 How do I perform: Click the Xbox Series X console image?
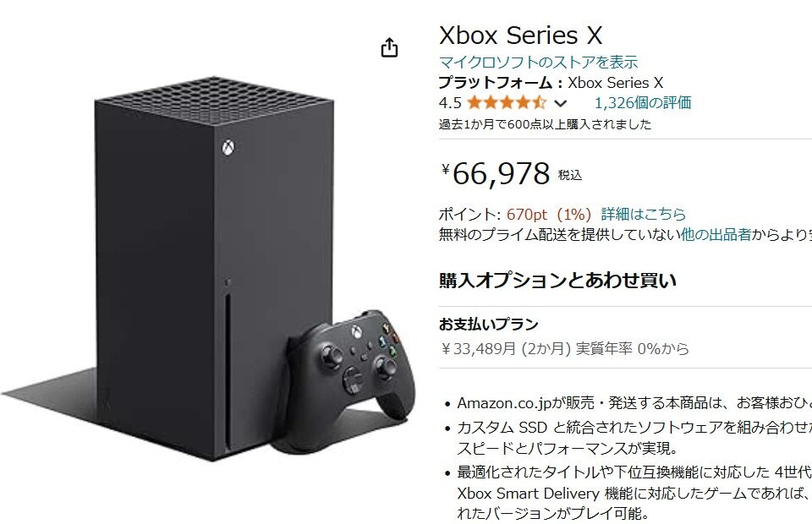coord(213,268)
